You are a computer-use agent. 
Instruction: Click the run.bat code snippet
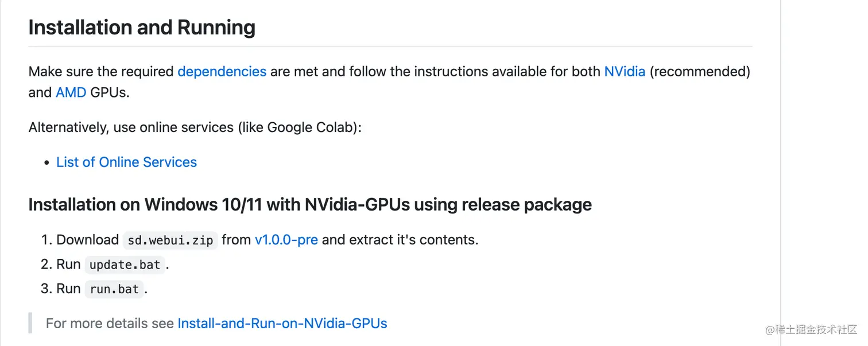click(x=115, y=289)
